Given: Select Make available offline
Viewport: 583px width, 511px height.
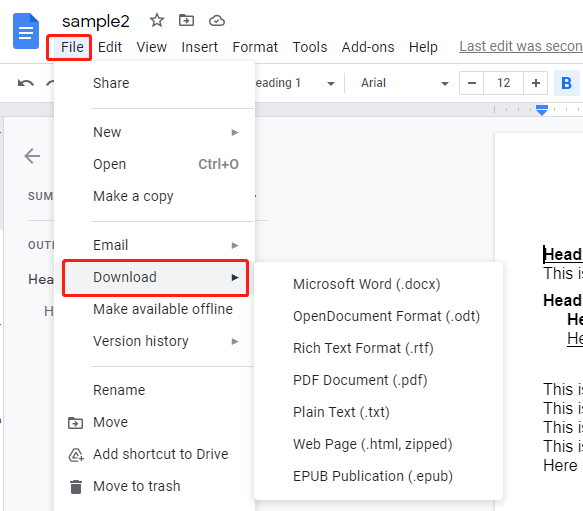Looking at the screenshot, I should tap(154, 309).
